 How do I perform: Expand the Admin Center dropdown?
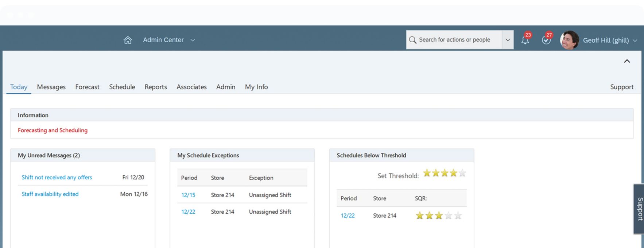tap(193, 40)
